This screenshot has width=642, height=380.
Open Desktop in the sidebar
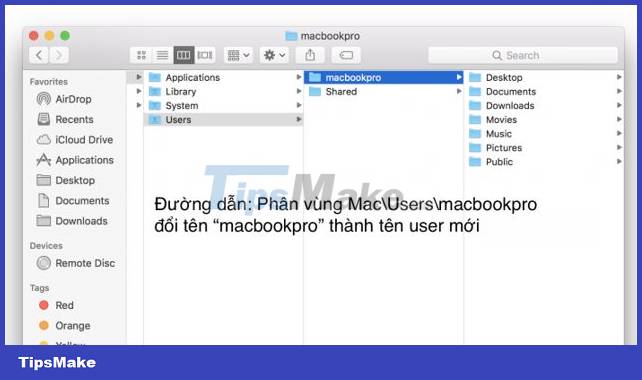click(x=66, y=180)
